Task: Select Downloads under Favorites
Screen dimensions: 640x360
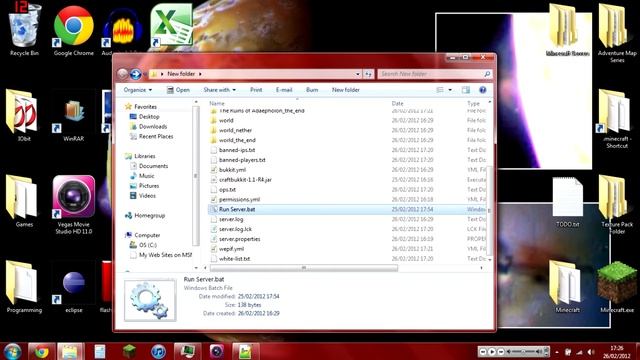Action: [149, 127]
